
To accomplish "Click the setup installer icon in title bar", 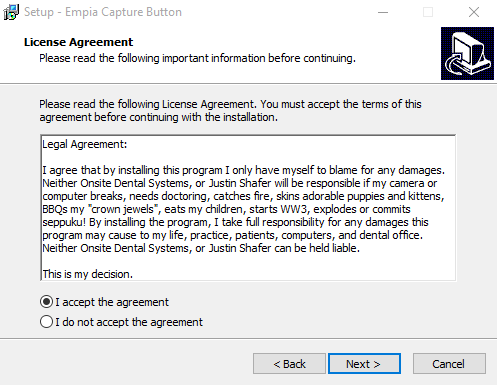I will 11,12.
